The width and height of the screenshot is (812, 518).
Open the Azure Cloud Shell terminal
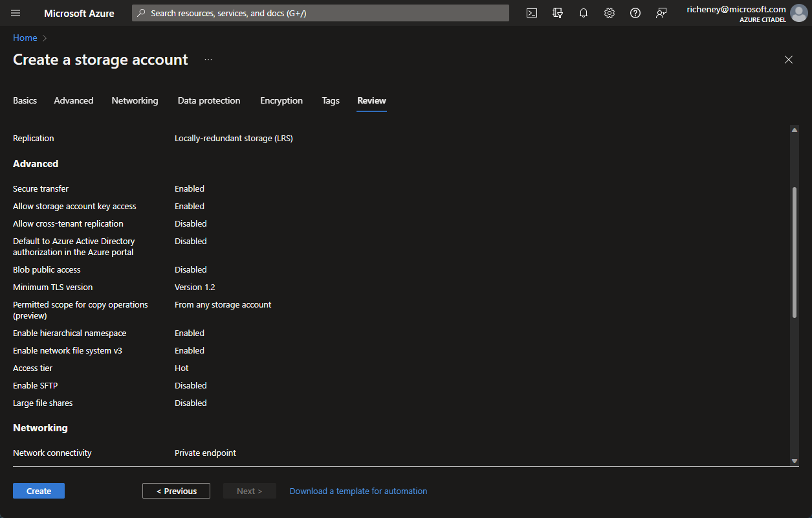[x=531, y=13]
